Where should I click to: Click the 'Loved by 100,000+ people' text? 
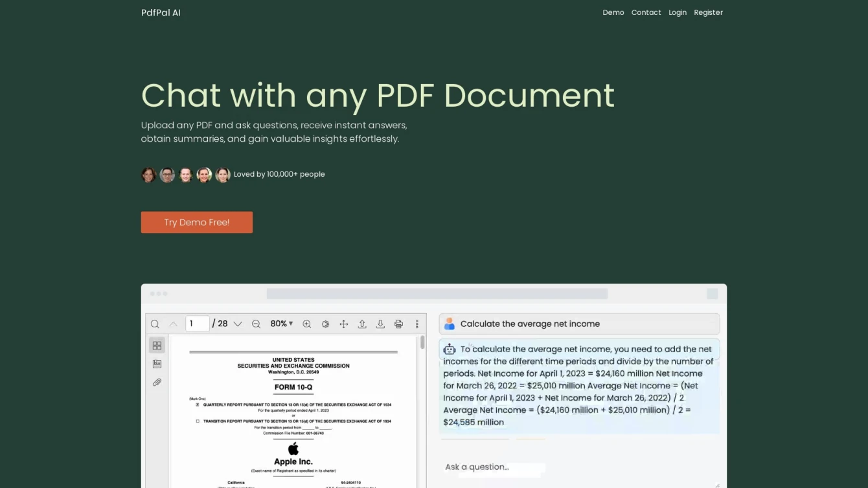point(279,174)
